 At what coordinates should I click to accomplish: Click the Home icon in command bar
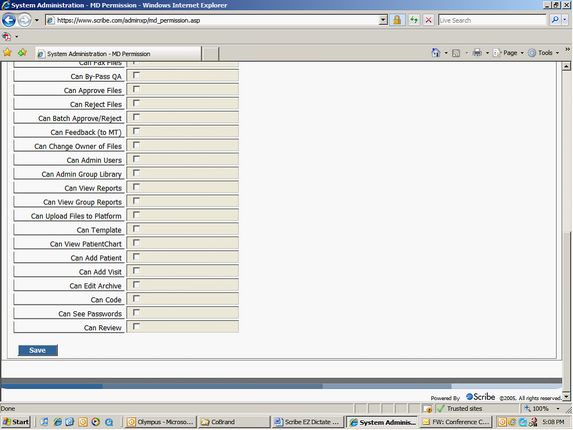coord(436,53)
